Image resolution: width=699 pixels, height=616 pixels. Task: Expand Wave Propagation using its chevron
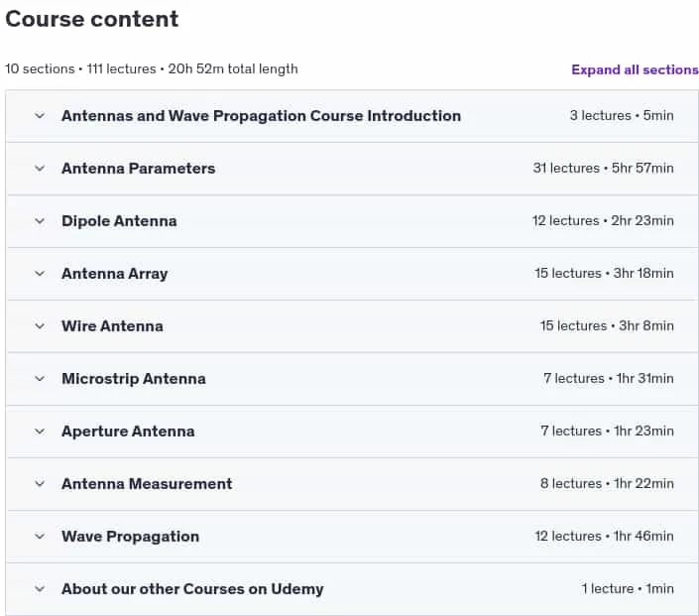[x=40, y=537]
